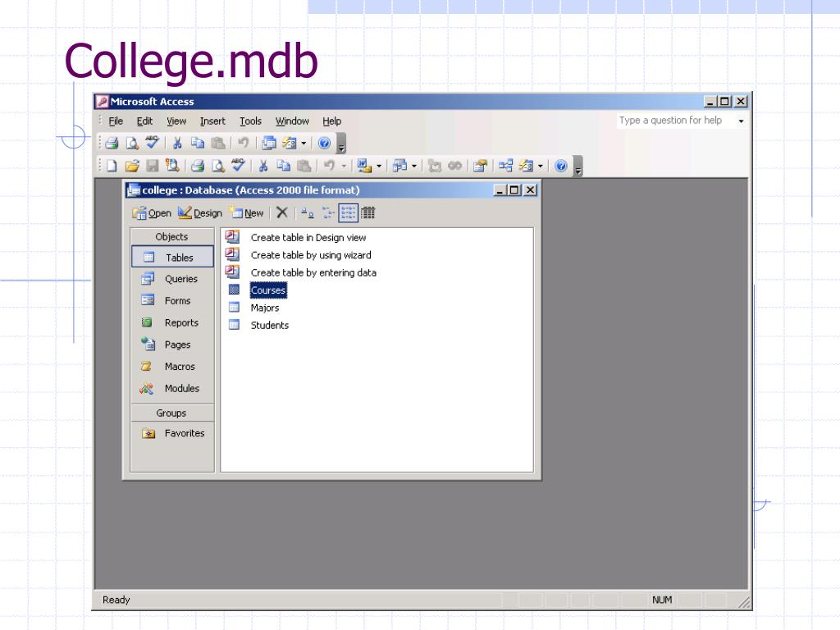
Task: Open the Edit menu
Action: (144, 121)
